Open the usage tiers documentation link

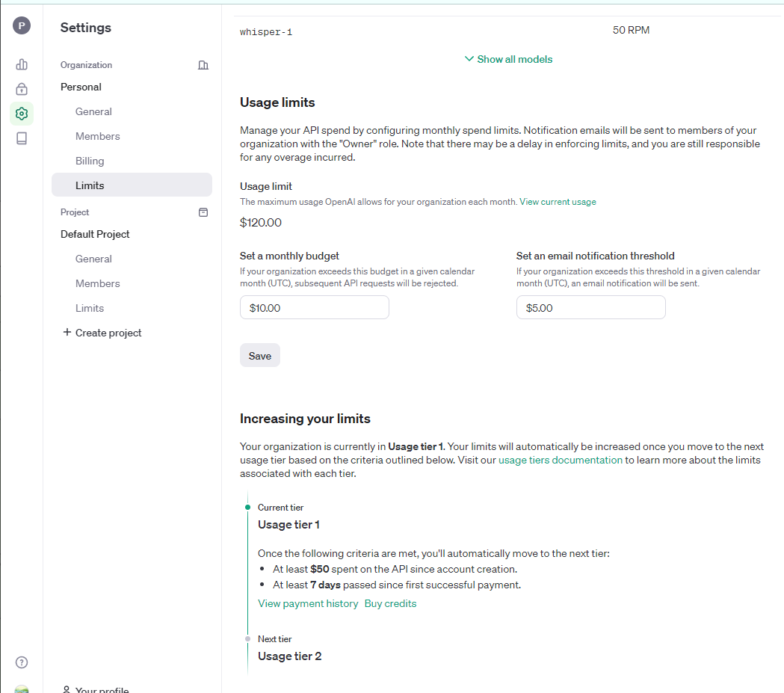[x=561, y=460]
